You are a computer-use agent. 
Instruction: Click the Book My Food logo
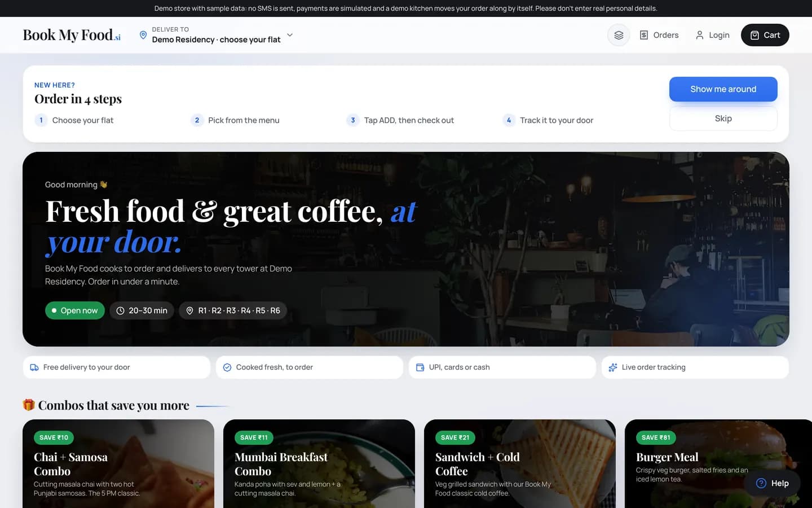(72, 35)
